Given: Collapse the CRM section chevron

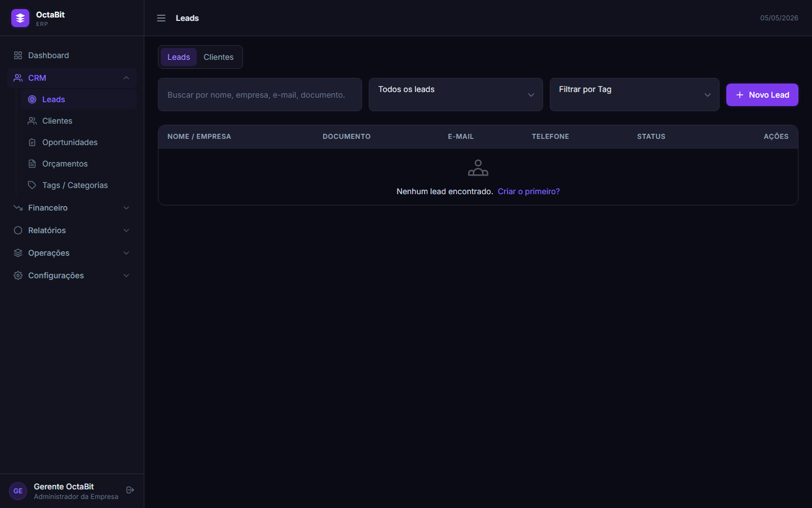Looking at the screenshot, I should (x=126, y=78).
